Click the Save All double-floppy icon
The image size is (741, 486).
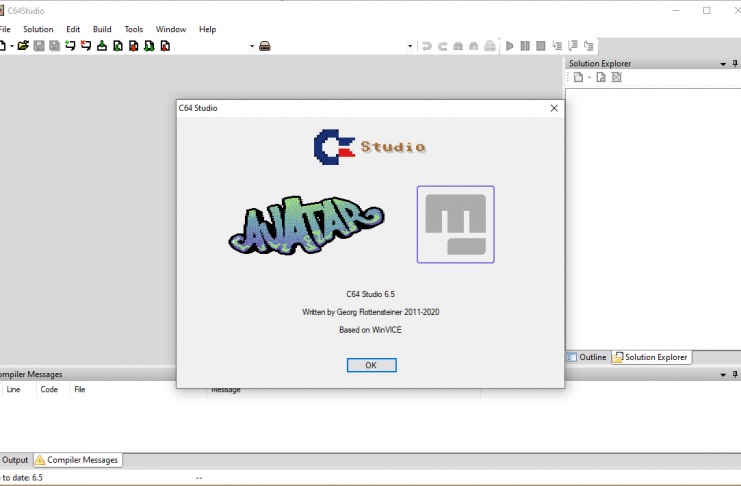pyautogui.click(x=54, y=46)
